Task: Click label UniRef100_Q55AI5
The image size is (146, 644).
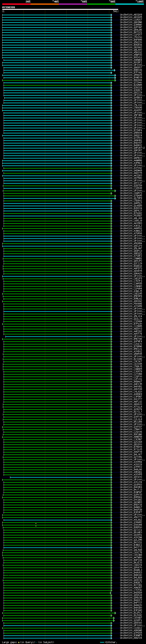Action: pos(131,75)
